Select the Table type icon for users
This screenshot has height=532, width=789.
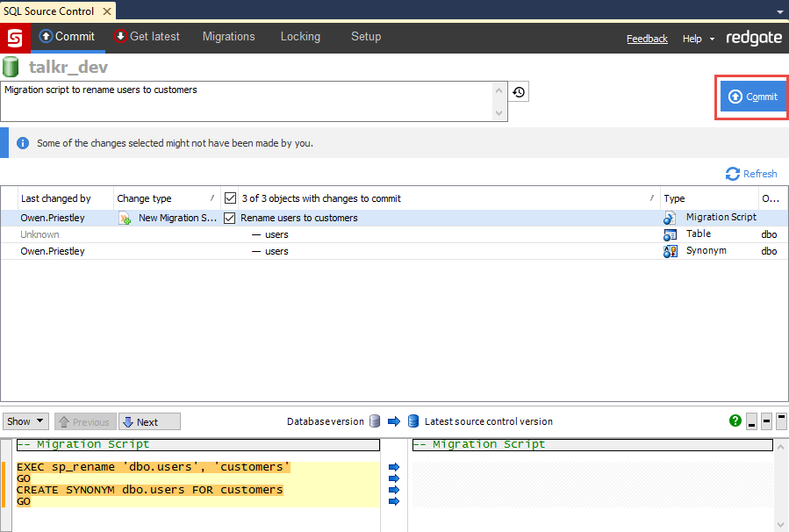[x=670, y=234]
